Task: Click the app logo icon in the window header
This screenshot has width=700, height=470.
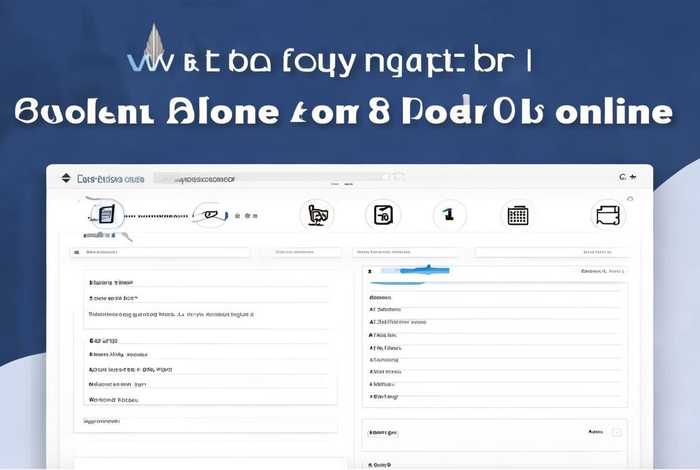Action: [x=67, y=179]
